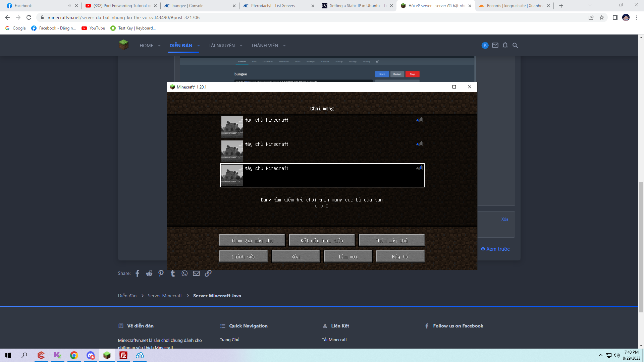Click the page vertical scrollbar thumb
644x362 pixels.
tap(641, 246)
